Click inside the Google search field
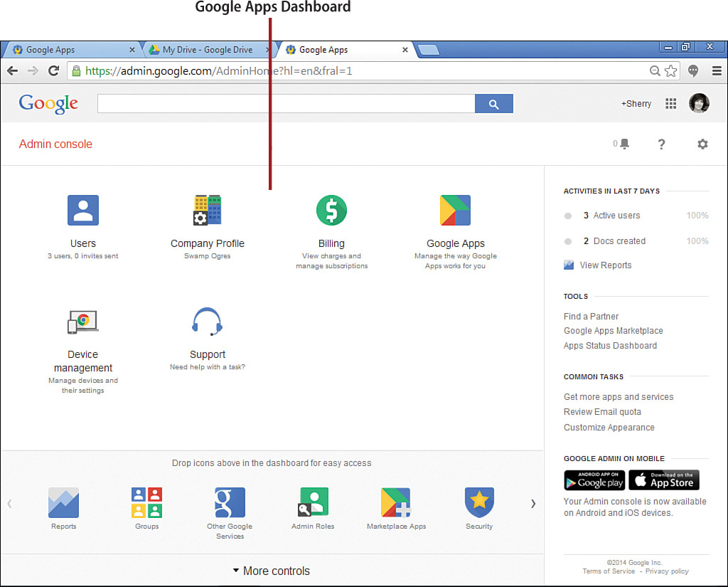 (x=286, y=104)
